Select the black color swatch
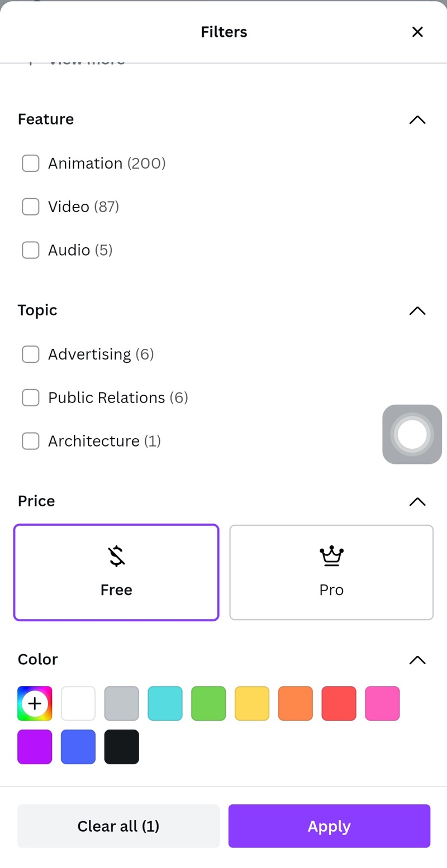This screenshot has width=447, height=868. click(x=121, y=747)
